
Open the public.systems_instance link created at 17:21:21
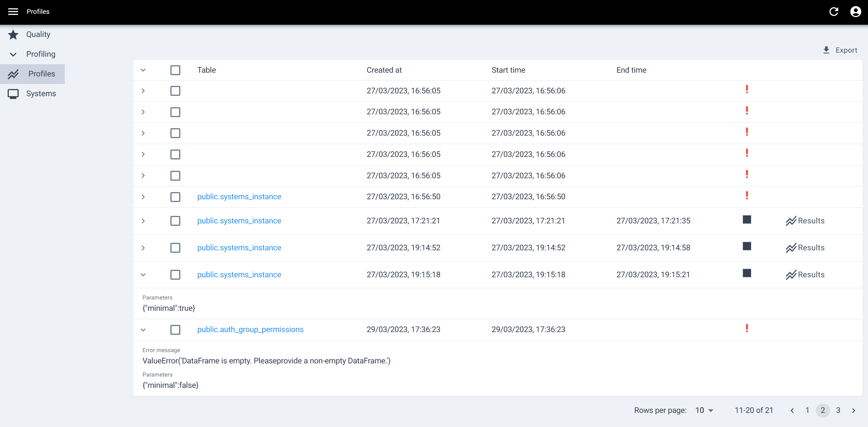pos(239,221)
